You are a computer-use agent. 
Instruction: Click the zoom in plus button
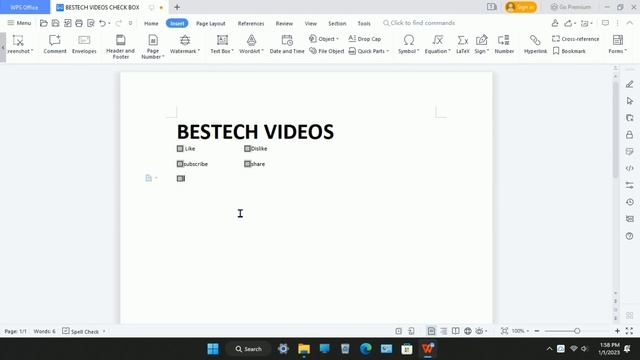pyautogui.click(x=617, y=331)
